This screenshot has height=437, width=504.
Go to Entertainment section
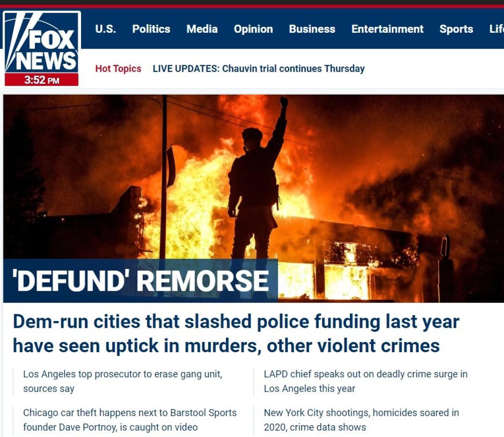(x=387, y=29)
